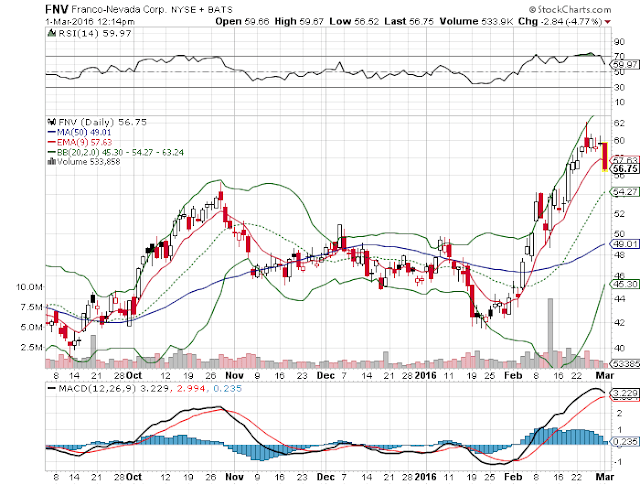
Task: Click the 1-Mar-2016 12:14pm date stamp
Action: point(90,22)
